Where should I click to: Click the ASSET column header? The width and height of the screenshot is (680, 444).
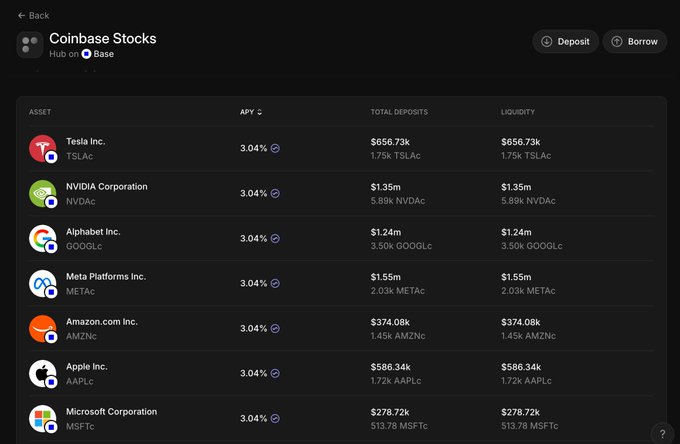(x=40, y=112)
